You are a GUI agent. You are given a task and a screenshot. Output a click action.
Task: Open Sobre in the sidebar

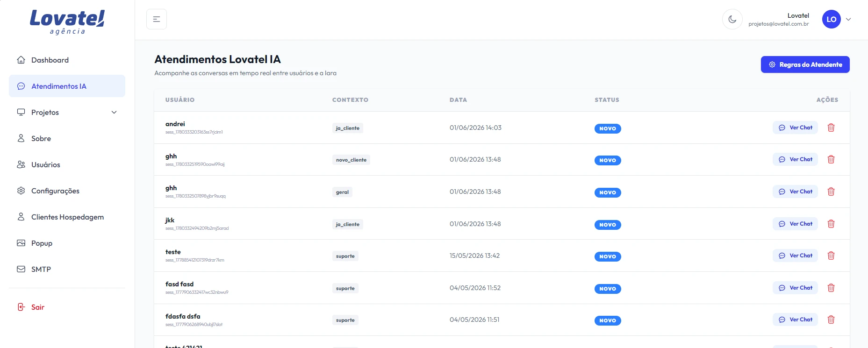pyautogui.click(x=67, y=138)
